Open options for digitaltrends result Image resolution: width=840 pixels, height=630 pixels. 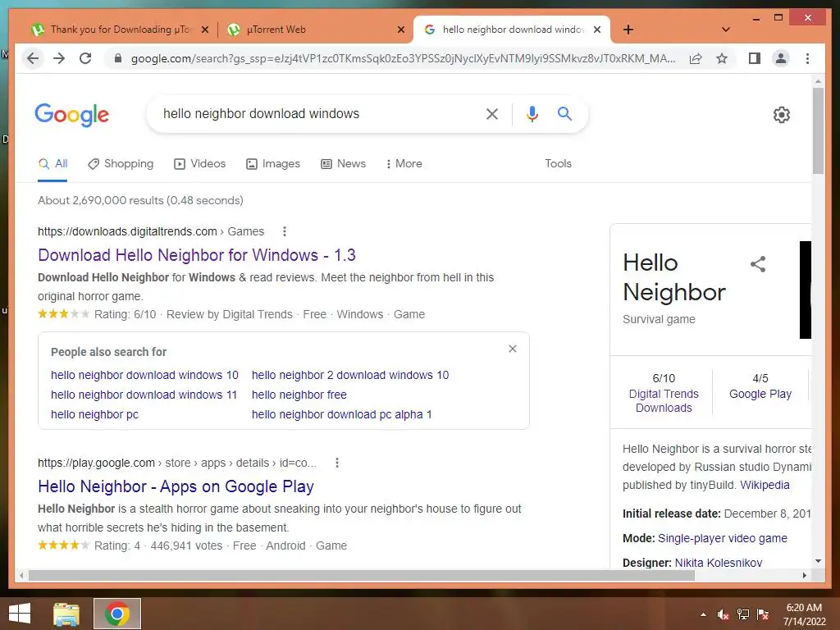pyautogui.click(x=285, y=231)
